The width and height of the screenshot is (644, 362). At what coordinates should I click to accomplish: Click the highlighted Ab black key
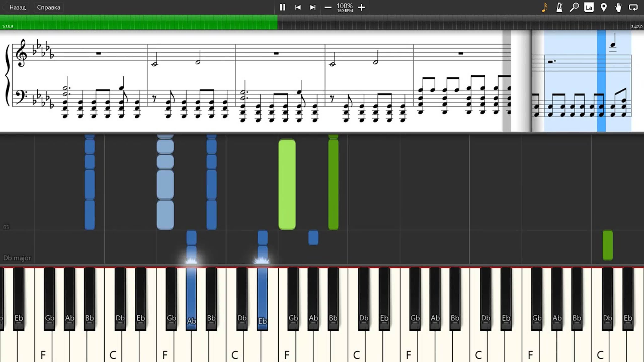point(191,299)
